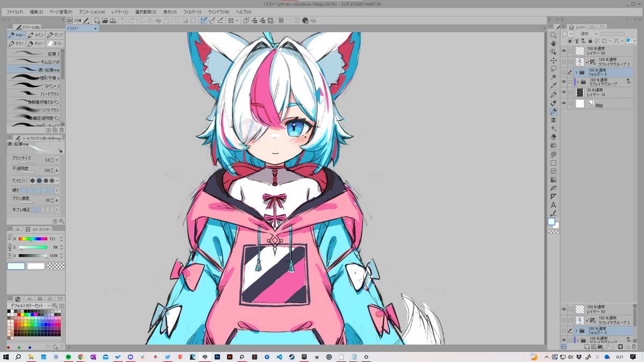Select the magnifying glass Zoom tool
Screen dimensions: 644x362
(x=553, y=35)
